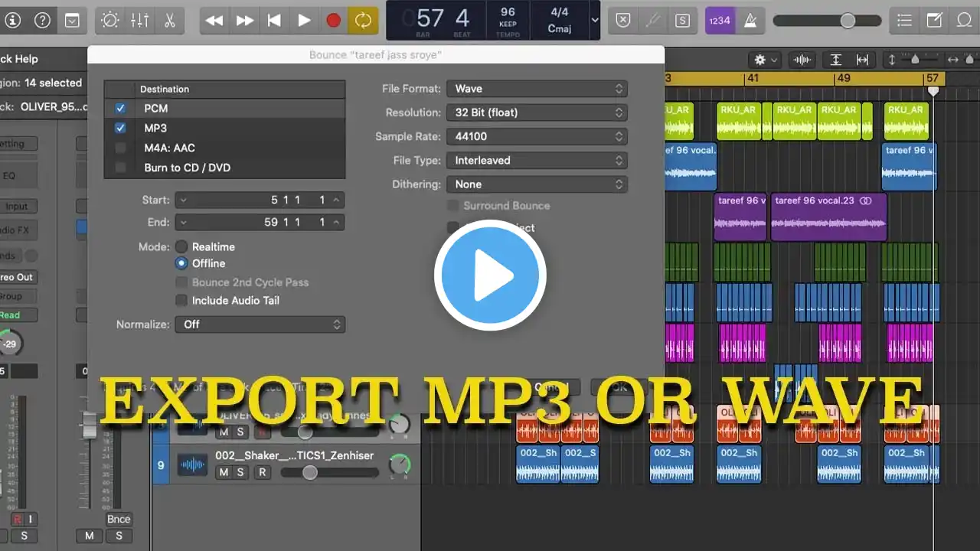Open the Resolution 32 Bit dropdown
This screenshot has height=551, width=980.
[x=536, y=112]
